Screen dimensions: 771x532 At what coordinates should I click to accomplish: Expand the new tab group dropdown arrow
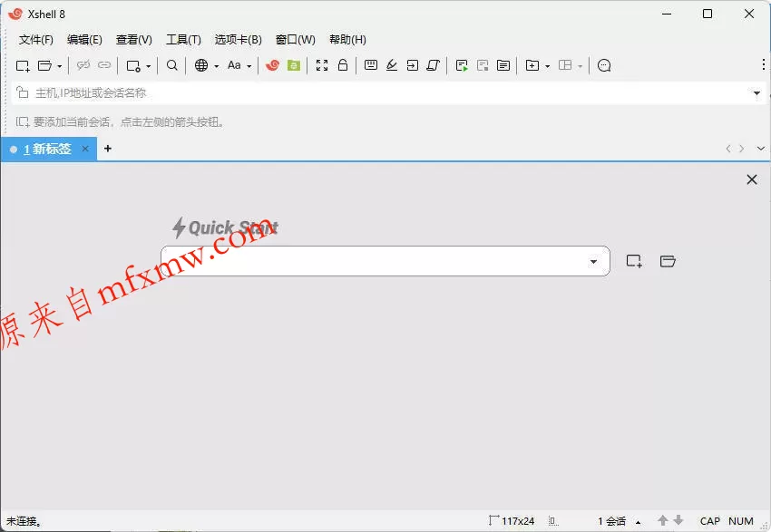pos(547,66)
